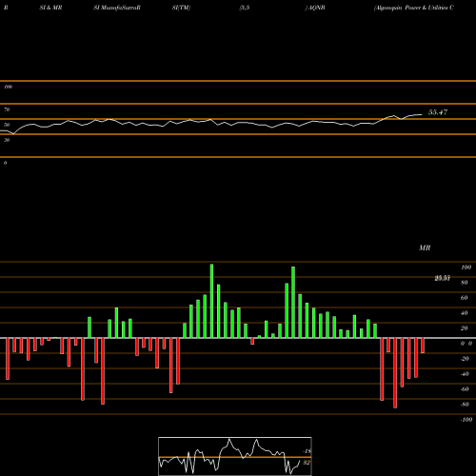Click the RSI axis label 50
This screenshot has height=476, width=476.
[7, 125]
